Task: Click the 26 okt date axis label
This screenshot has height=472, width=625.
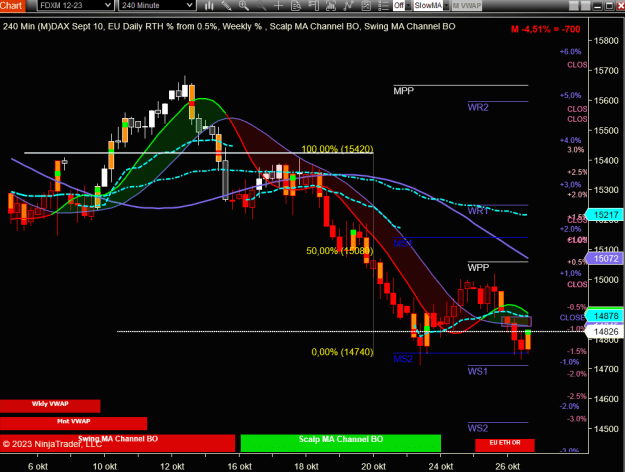Action: coord(507,466)
